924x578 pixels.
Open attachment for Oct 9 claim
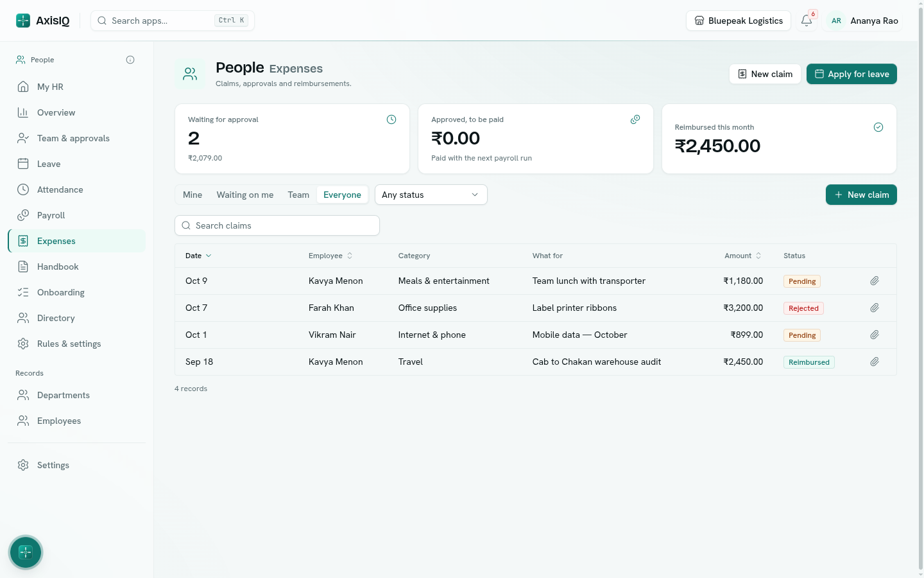(875, 281)
